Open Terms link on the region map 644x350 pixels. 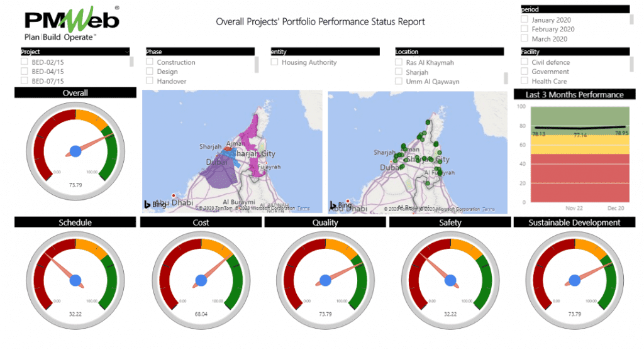304,209
